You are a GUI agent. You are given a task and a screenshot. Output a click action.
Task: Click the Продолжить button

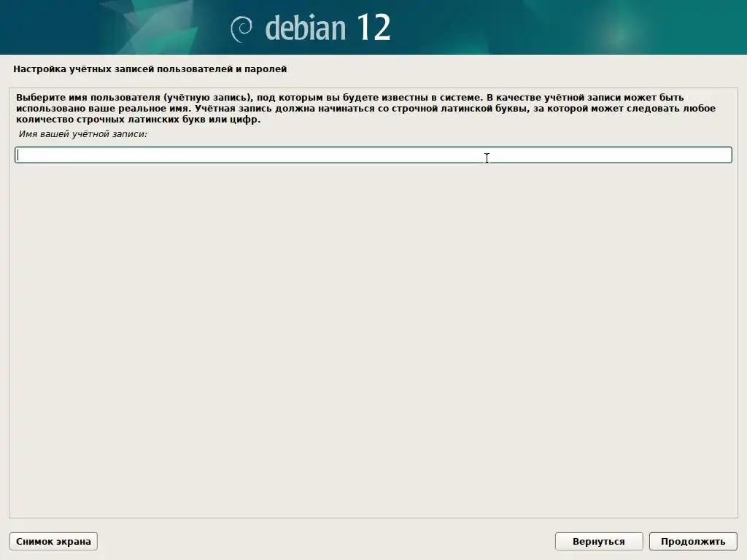point(693,542)
